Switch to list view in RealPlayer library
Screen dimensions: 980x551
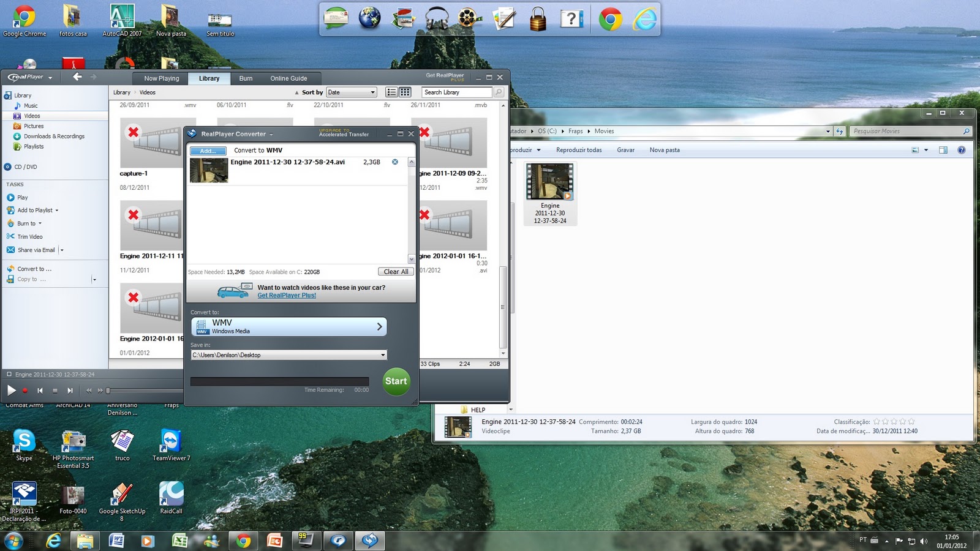[x=391, y=92]
